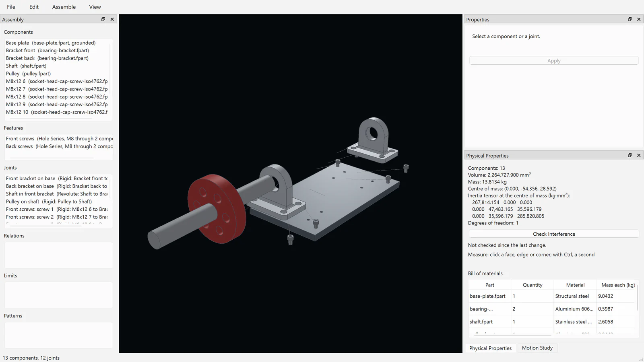Image resolution: width=644 pixels, height=362 pixels.
Task: Click the Material column header
Action: point(575,285)
